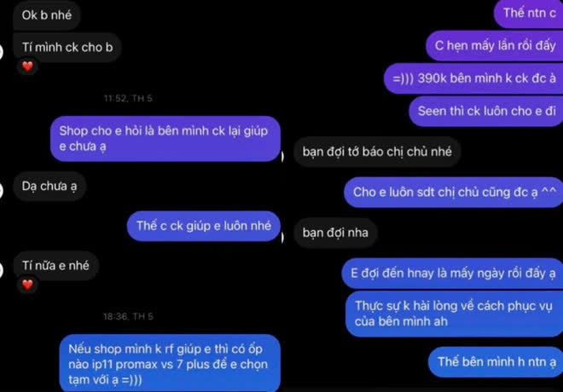Select the 'Ok b nhé' message bubble
Viewport: 563px width, 392px height.
[x=47, y=15]
